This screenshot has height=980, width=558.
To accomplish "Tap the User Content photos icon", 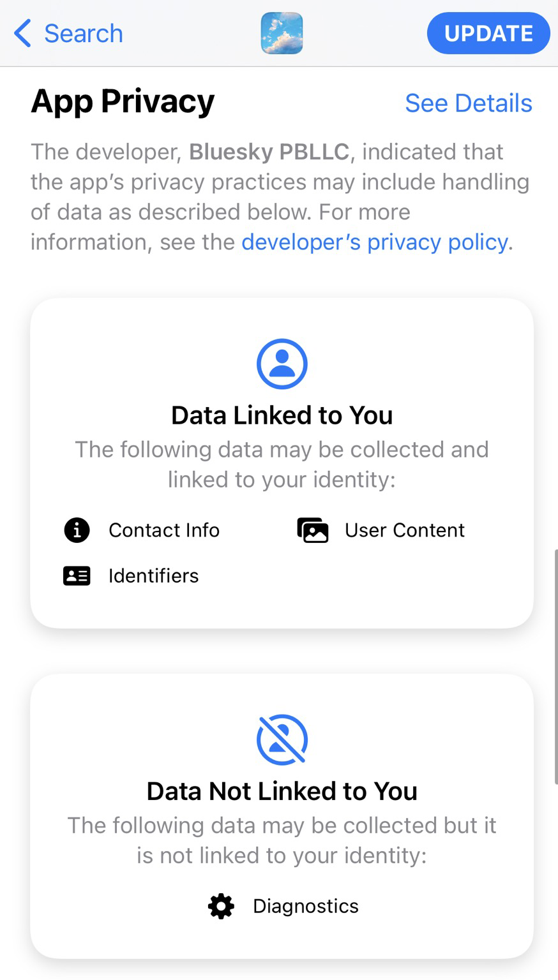I will click(x=313, y=530).
